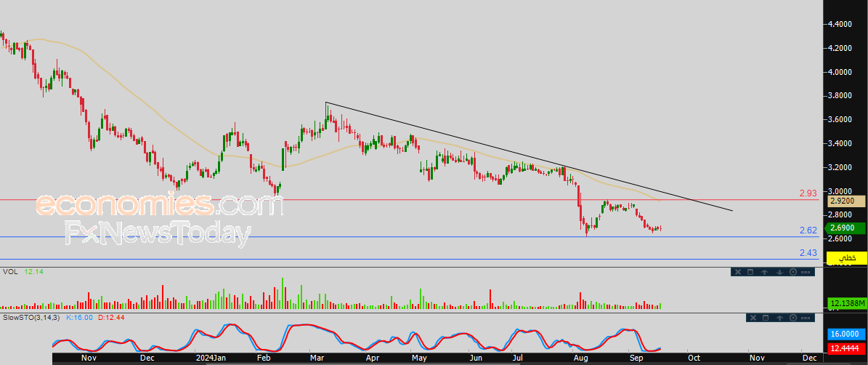Open more options for SlowSTO panel
The image size is (868, 365).
806,318
